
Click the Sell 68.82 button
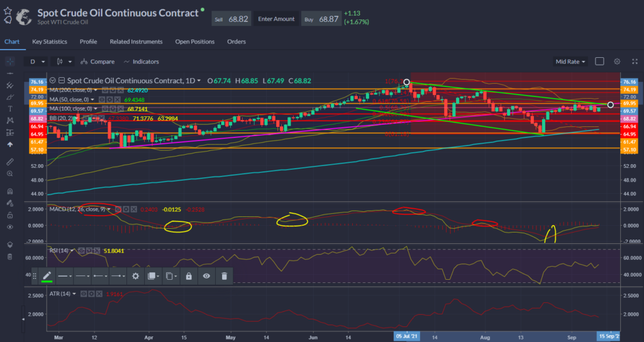click(231, 19)
